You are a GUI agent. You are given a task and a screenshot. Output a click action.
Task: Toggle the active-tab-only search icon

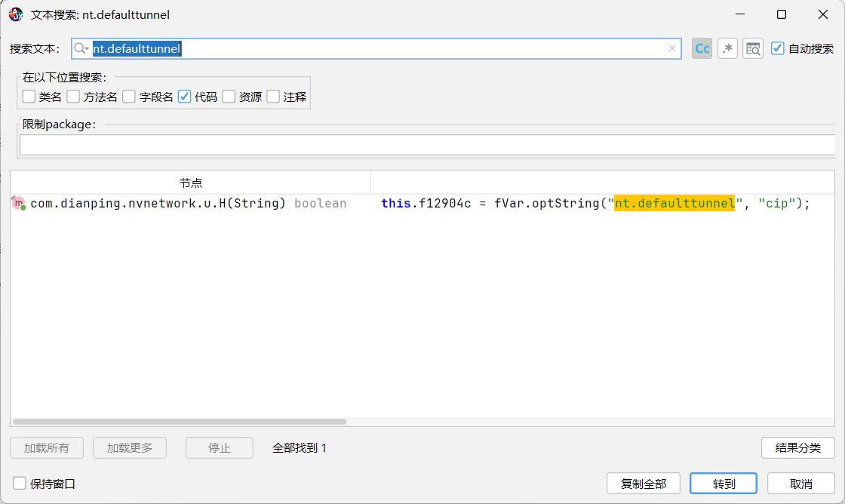click(x=753, y=48)
